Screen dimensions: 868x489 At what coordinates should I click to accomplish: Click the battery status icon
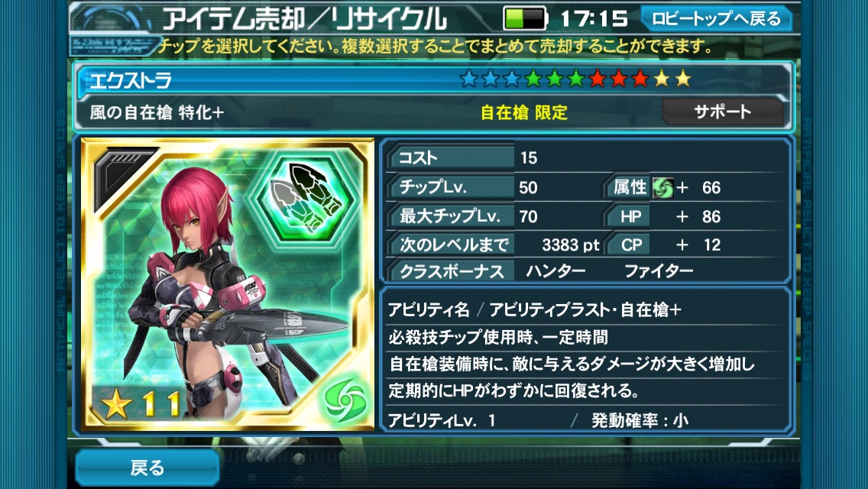(524, 18)
